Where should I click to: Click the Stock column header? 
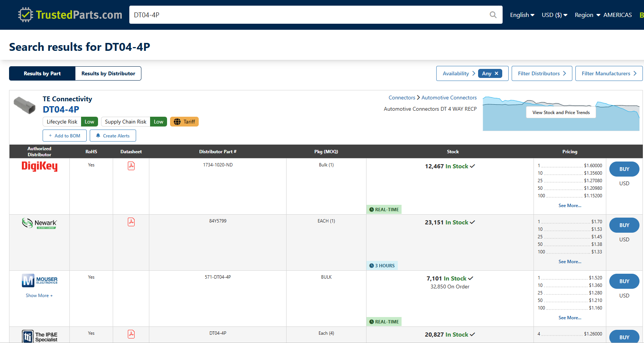pos(453,151)
